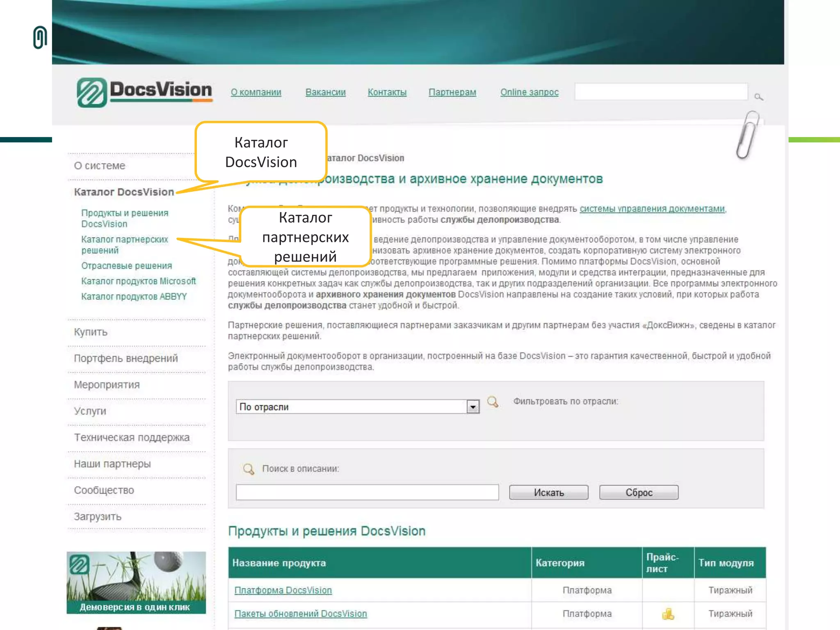Select Сообщество in the sidebar
The width and height of the screenshot is (840, 630).
(x=104, y=490)
